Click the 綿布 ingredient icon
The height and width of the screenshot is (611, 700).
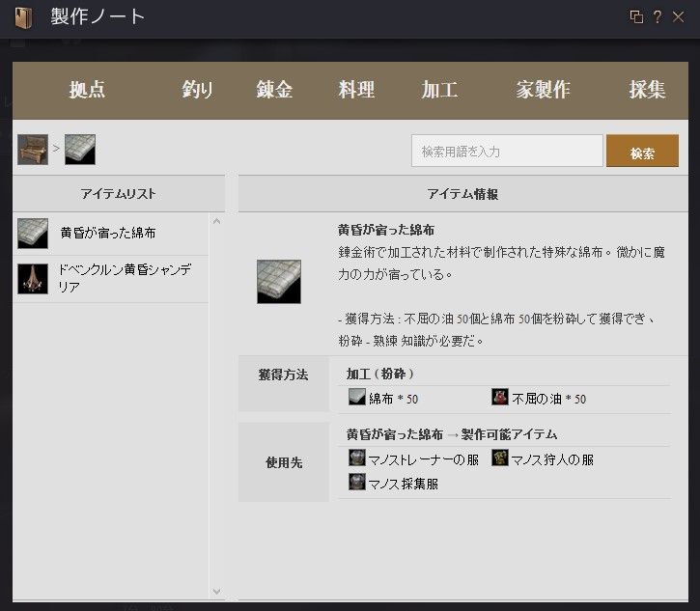click(x=356, y=397)
